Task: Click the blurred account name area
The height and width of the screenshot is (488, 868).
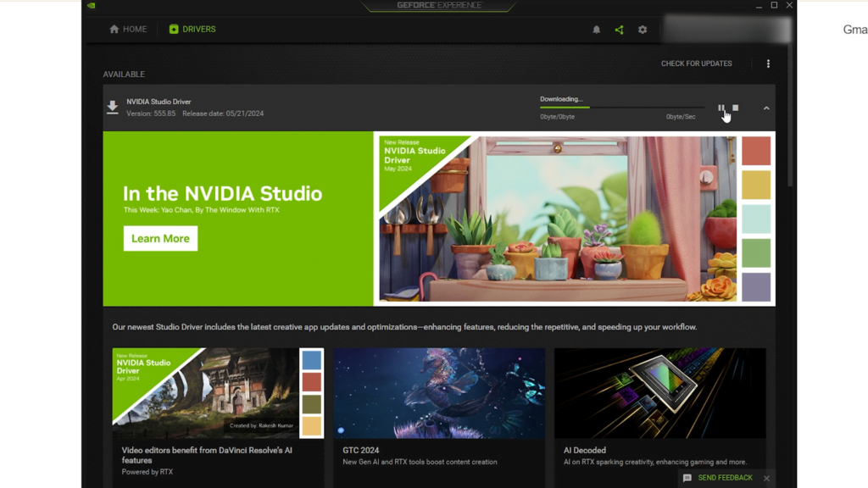Action: (726, 30)
